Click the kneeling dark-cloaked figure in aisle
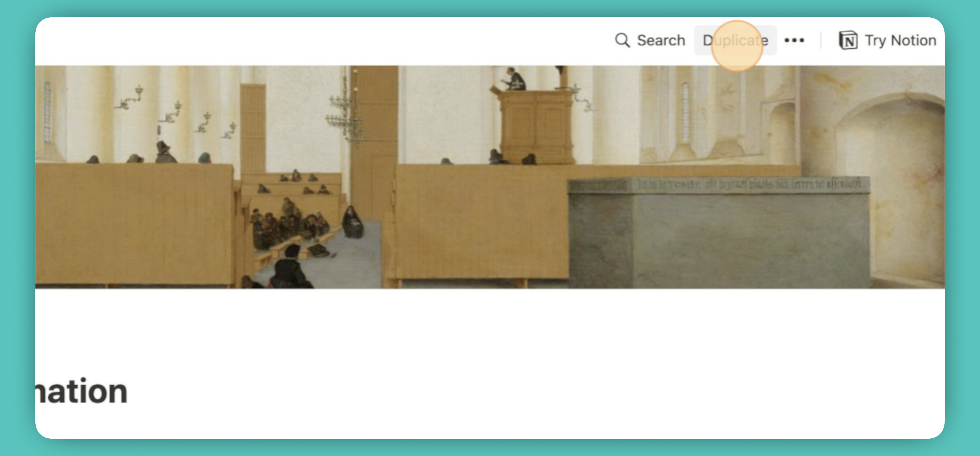The width and height of the screenshot is (980, 456). [x=352, y=222]
